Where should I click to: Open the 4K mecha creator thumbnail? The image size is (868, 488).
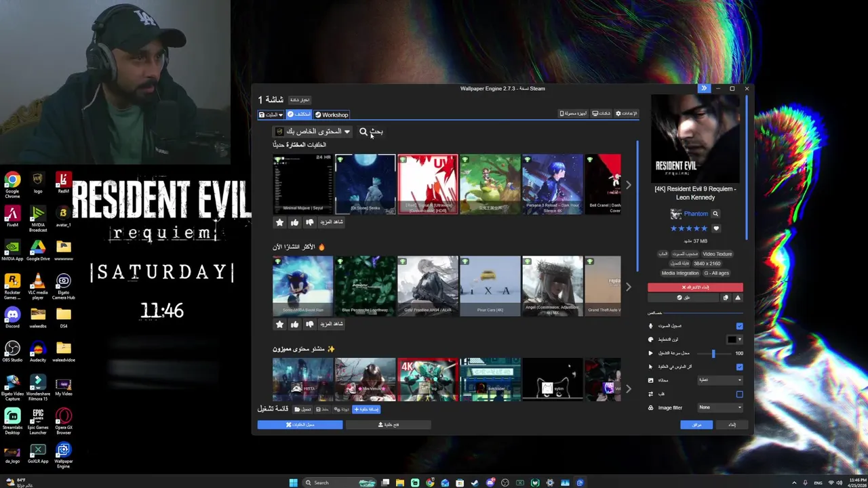click(x=427, y=380)
